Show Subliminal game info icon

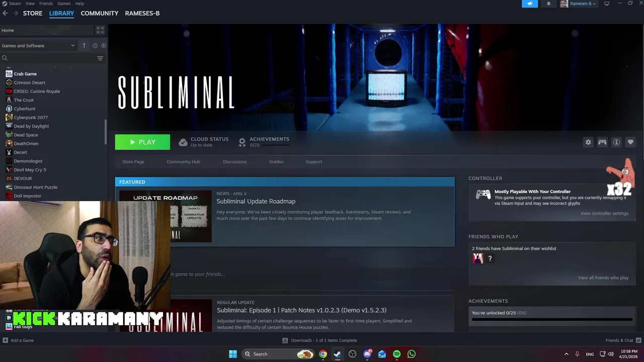coord(616,142)
